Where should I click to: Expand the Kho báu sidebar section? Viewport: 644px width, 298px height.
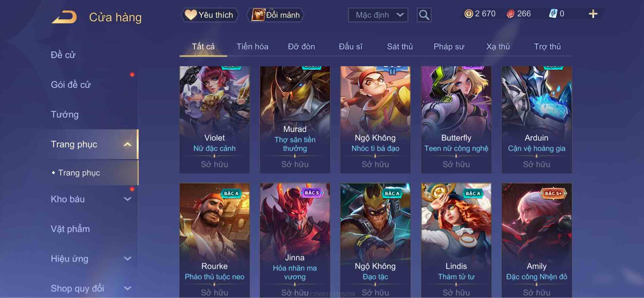coord(128,199)
